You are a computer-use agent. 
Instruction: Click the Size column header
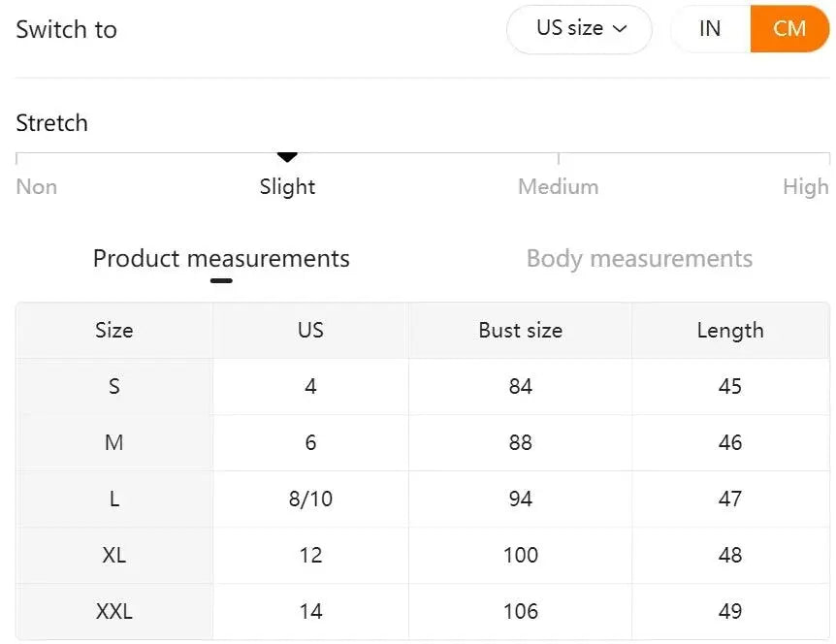click(113, 330)
